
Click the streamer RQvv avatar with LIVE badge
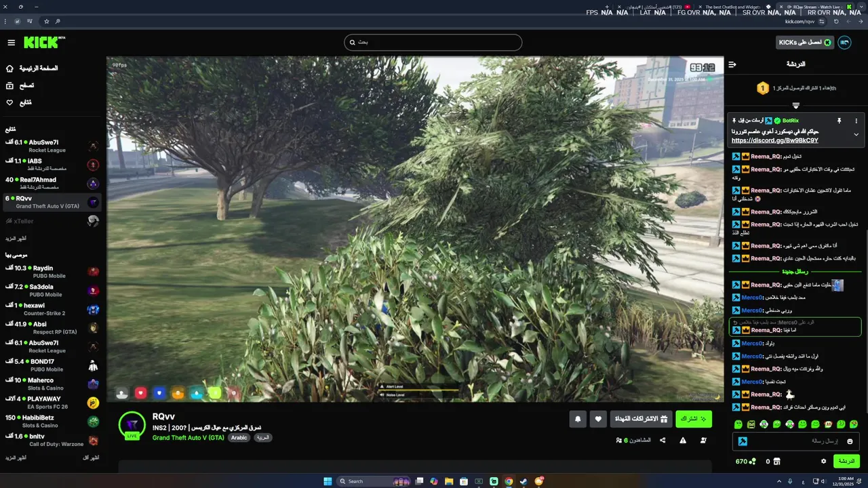coord(132,425)
